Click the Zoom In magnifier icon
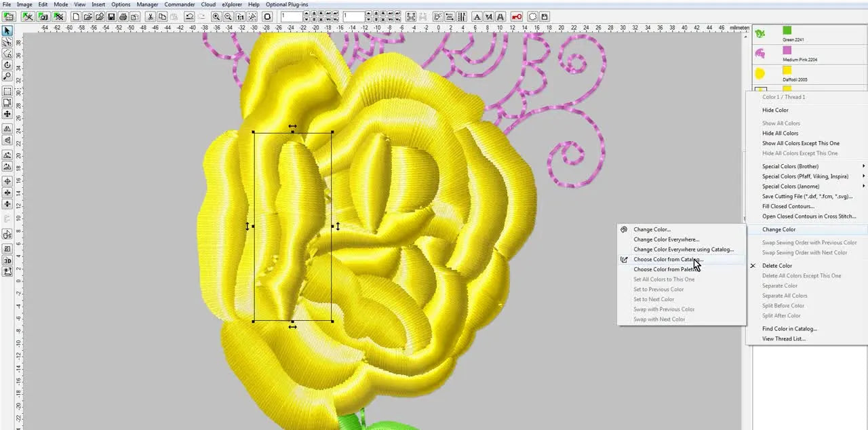 (x=216, y=16)
